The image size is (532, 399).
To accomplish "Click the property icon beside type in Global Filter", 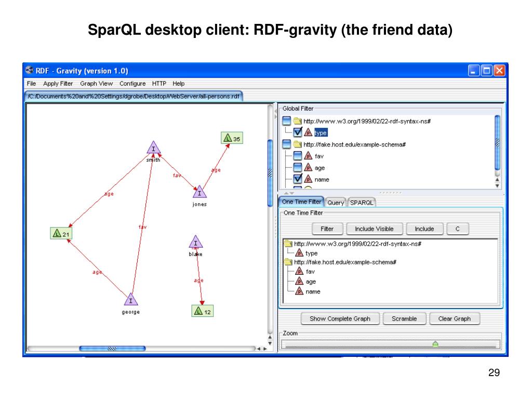I will tap(308, 132).
